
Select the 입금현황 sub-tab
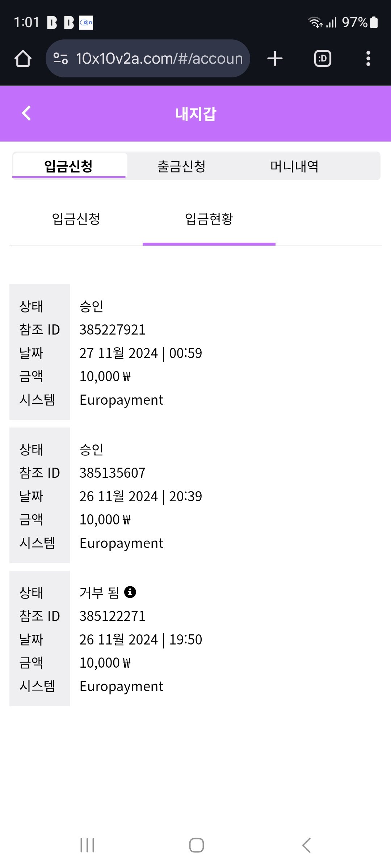(x=209, y=219)
